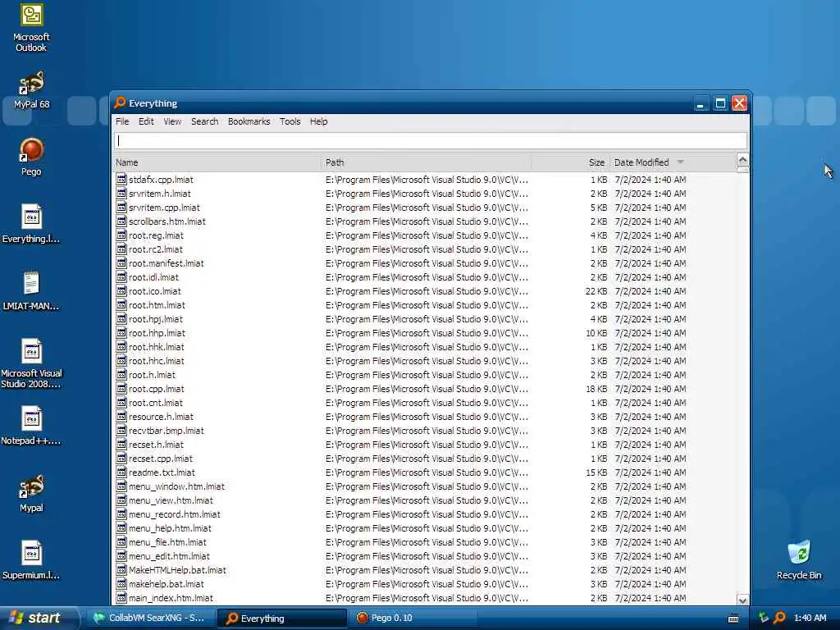This screenshot has height=630, width=840.
Task: Select file recvtbar.bmp.lmiat
Action: (166, 430)
